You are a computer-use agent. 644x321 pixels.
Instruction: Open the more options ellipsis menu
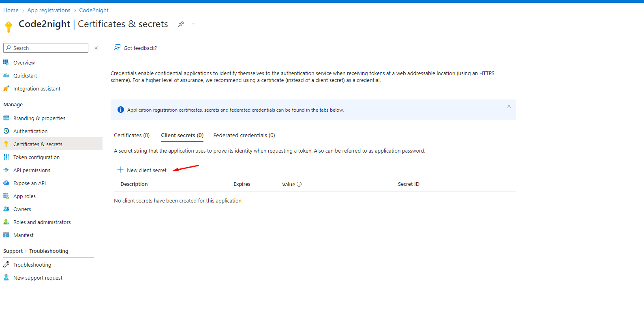coord(194,24)
